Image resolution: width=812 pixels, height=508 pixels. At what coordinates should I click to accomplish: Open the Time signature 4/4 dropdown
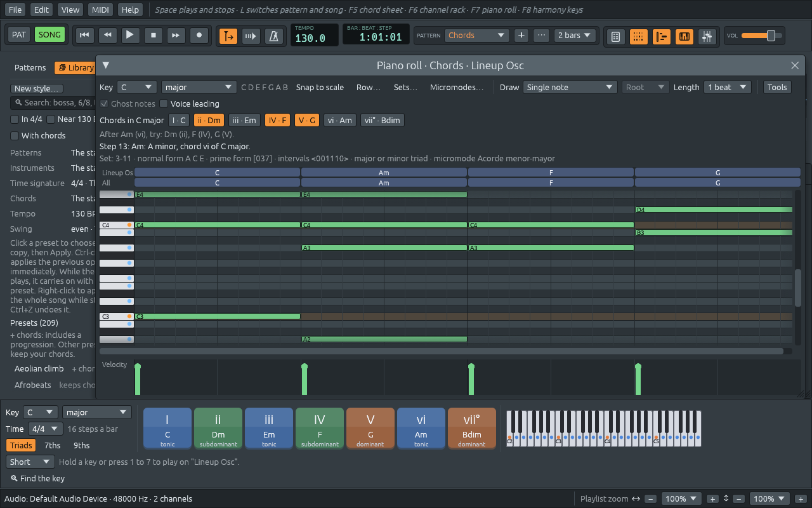click(46, 429)
